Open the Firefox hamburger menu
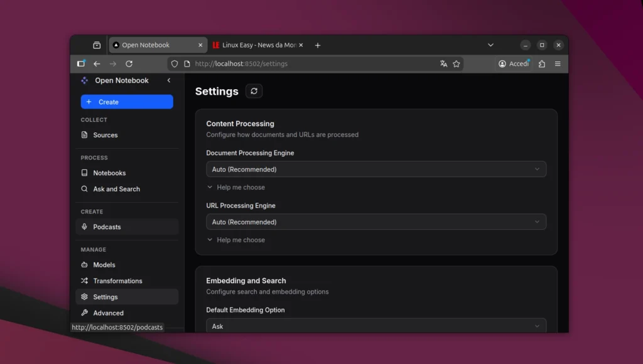The height and width of the screenshot is (364, 643). pos(558,63)
